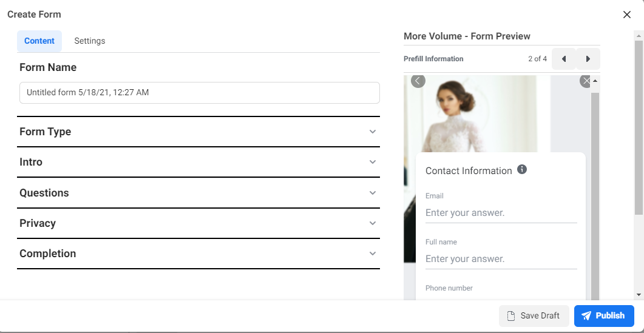Close the Create Form dialog
This screenshot has width=644, height=333.
(x=627, y=15)
